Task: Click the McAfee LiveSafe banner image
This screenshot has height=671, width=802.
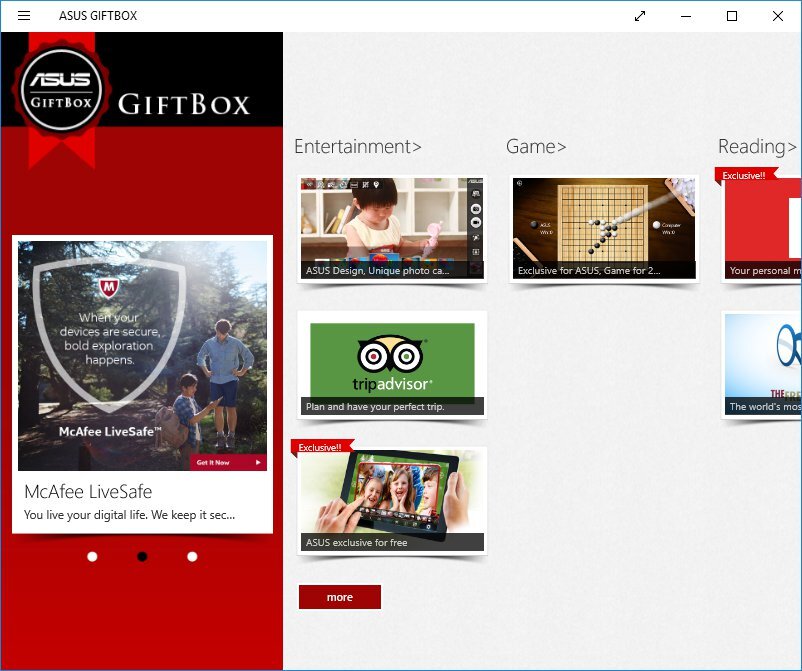Action: pos(142,356)
